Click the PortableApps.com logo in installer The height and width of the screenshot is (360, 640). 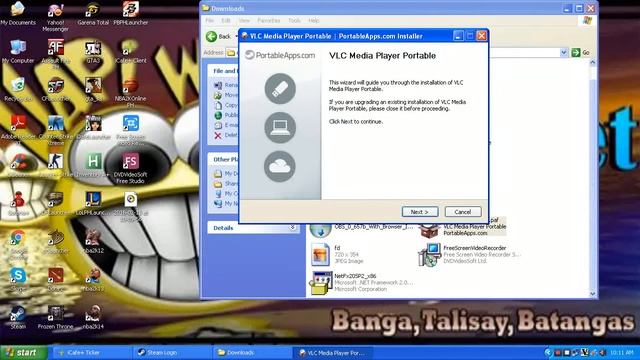pyautogui.click(x=280, y=55)
